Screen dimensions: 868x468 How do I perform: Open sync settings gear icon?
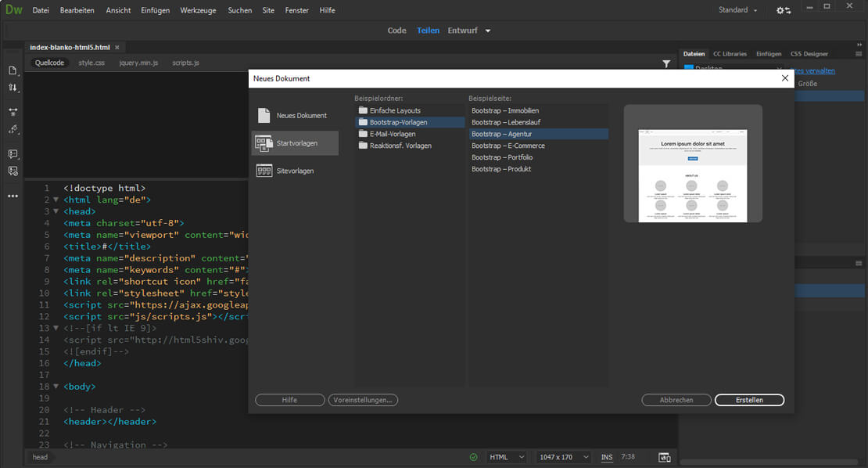(x=783, y=10)
